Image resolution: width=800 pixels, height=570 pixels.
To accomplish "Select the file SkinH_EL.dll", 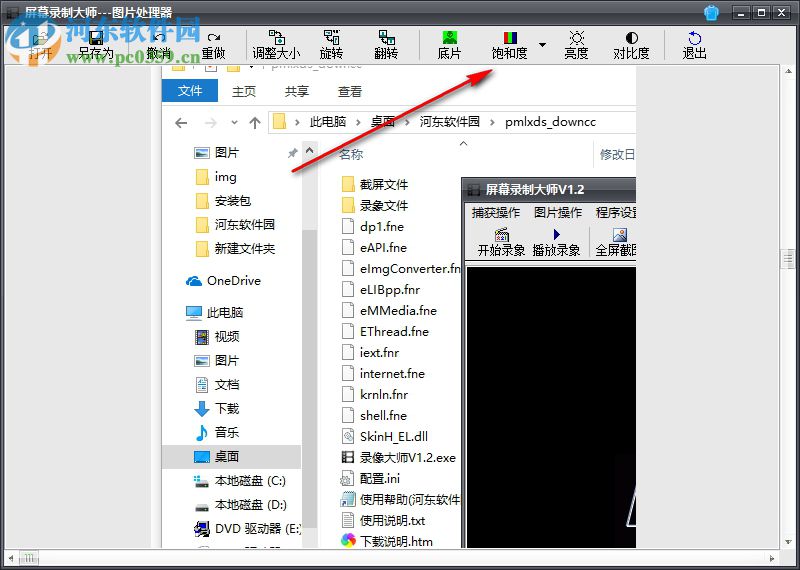I will tap(385, 436).
